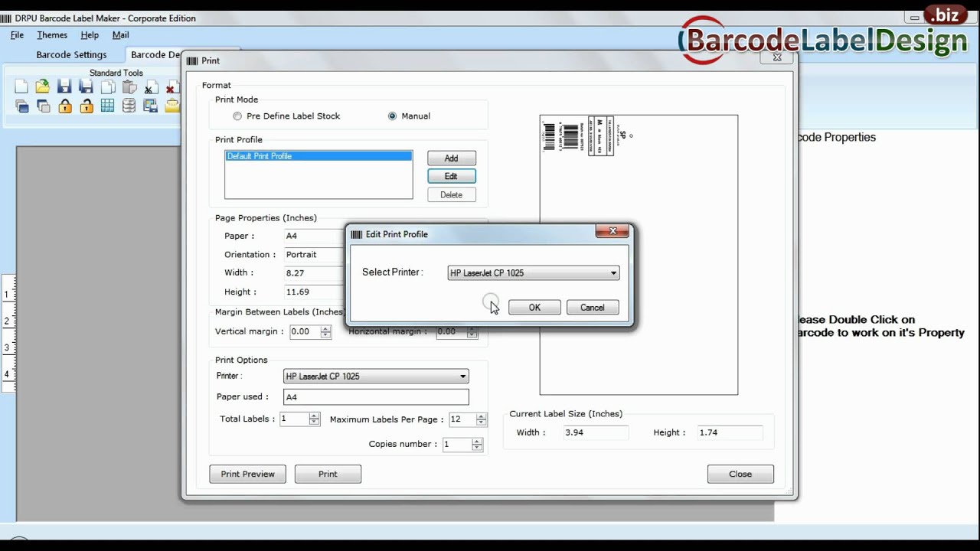Open the File menu

[17, 35]
